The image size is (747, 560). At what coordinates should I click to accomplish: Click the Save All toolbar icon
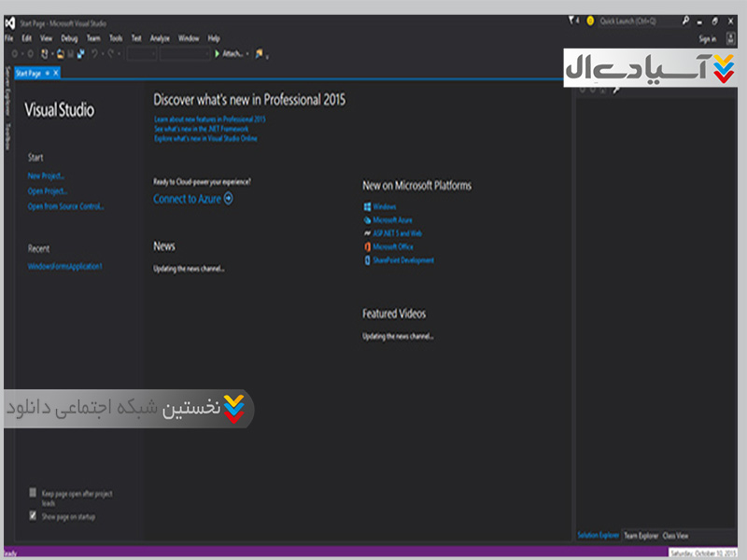click(81, 54)
